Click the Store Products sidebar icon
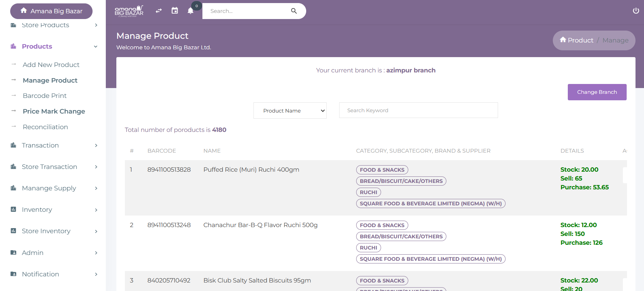The width and height of the screenshot is (644, 291). click(13, 25)
